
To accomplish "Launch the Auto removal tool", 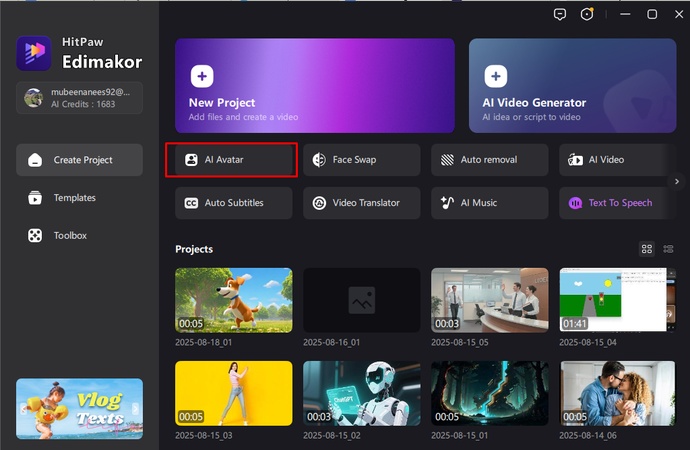I will [490, 160].
